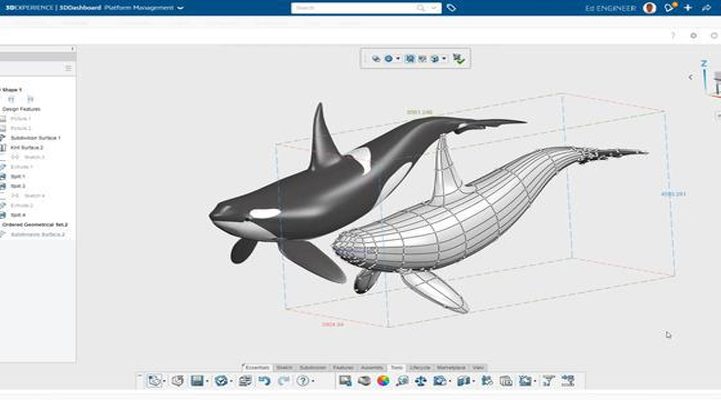Select Knit Surface.2 in the tree
Viewport: 721px width, 400px height.
[27, 147]
